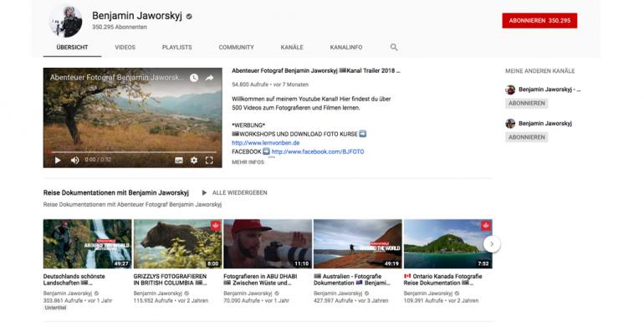Screen dimensions: 644x327
Task: Click second other channel name in sidebar
Action: click(x=545, y=123)
